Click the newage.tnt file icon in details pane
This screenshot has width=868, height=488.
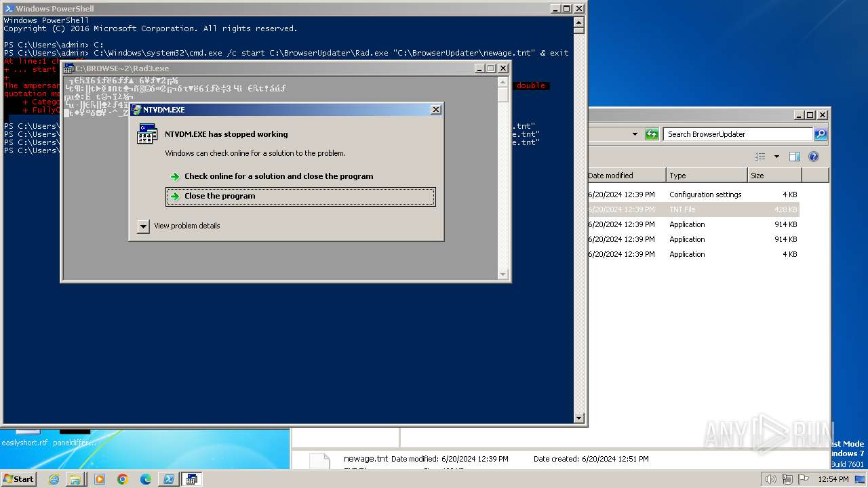pyautogui.click(x=319, y=462)
